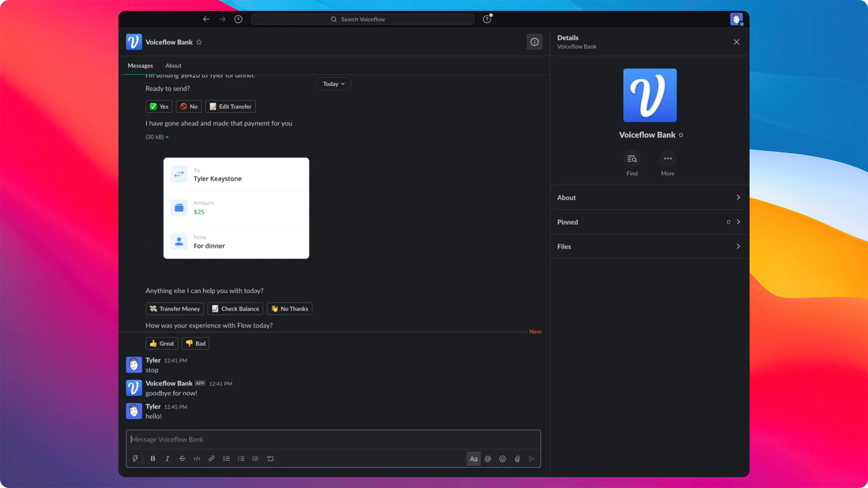Click the Files section expander
868x488 pixels.
click(738, 246)
